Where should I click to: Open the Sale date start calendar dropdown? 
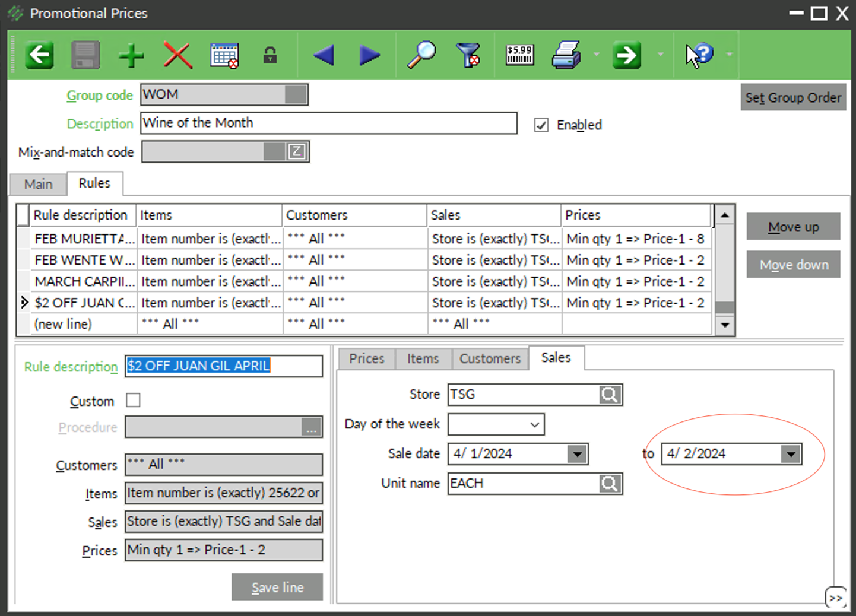[576, 455]
